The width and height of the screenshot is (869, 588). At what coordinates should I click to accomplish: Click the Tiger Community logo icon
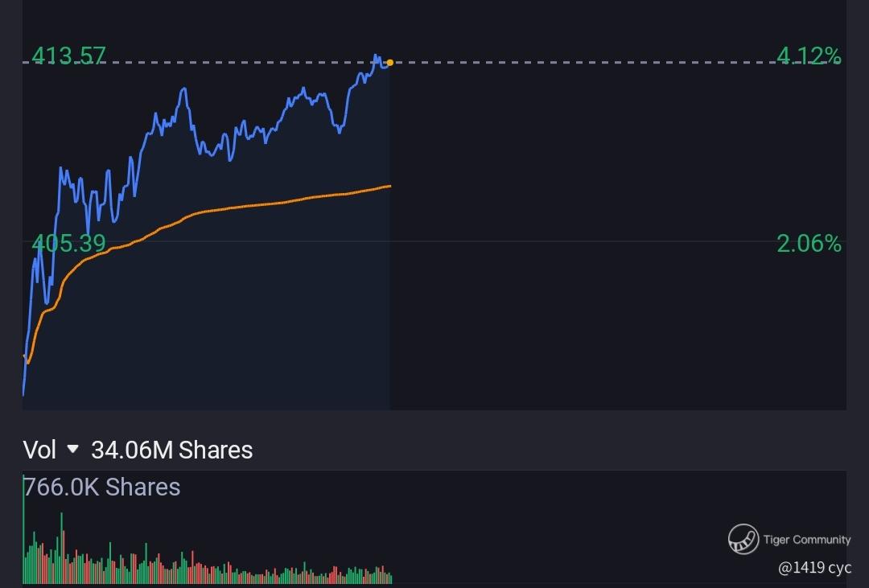click(x=743, y=539)
